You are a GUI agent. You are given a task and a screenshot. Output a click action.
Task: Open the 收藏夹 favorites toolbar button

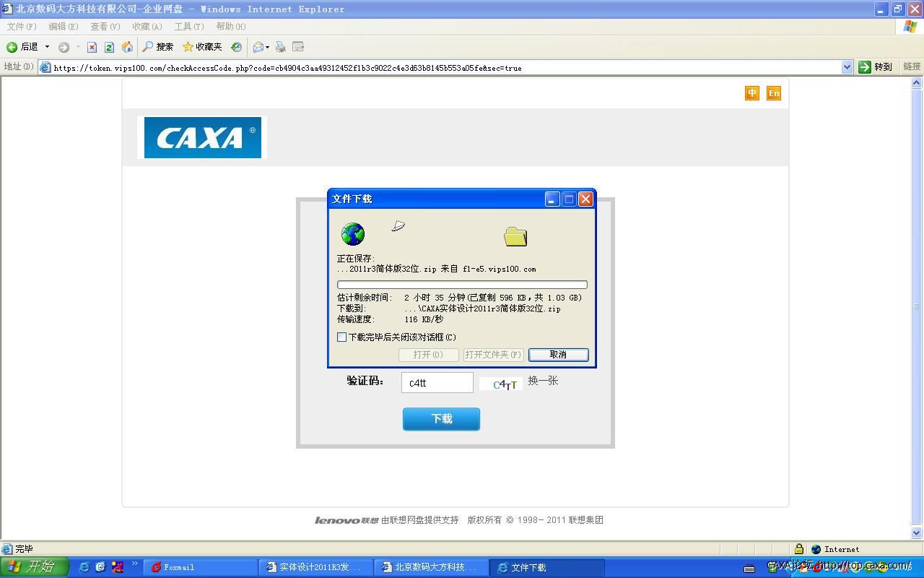202,47
